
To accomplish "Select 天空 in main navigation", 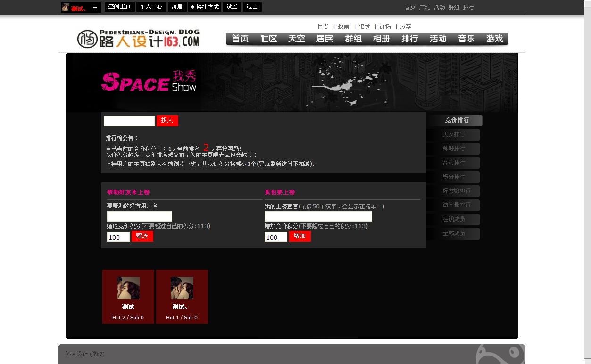I will click(x=297, y=39).
